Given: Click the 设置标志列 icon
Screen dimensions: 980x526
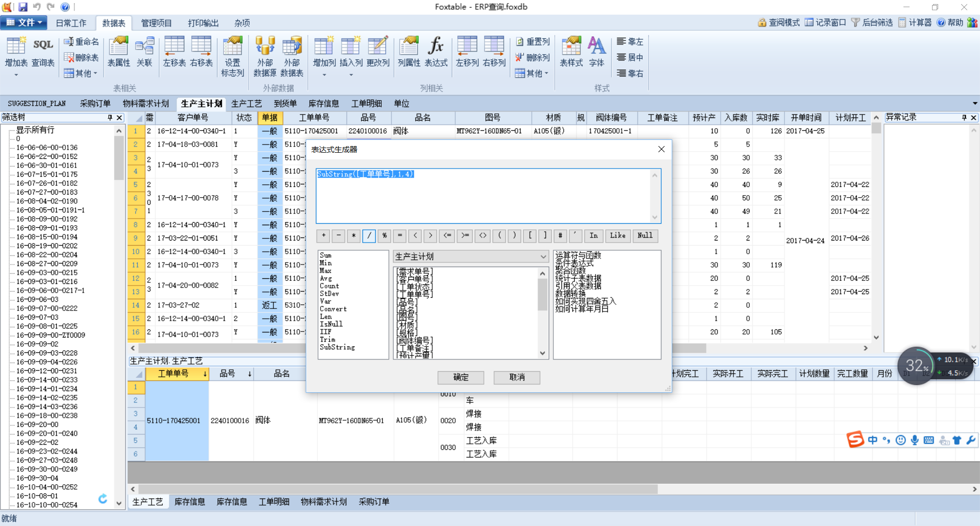Looking at the screenshot, I should (232, 56).
